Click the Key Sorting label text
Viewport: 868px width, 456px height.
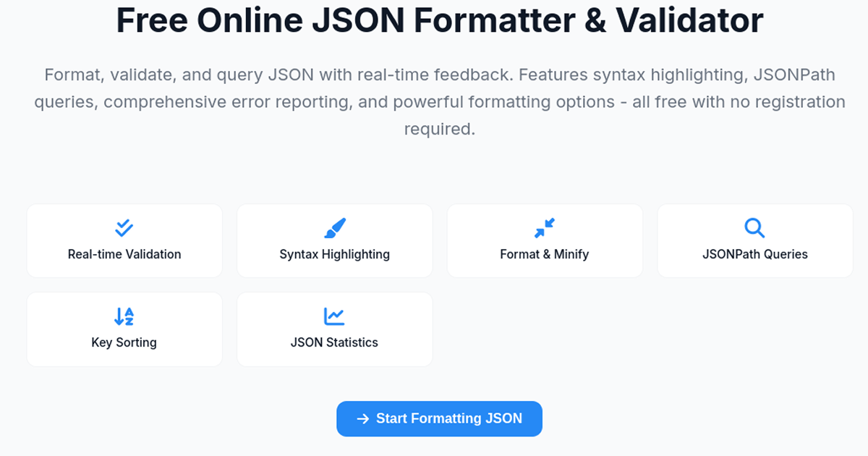click(123, 342)
